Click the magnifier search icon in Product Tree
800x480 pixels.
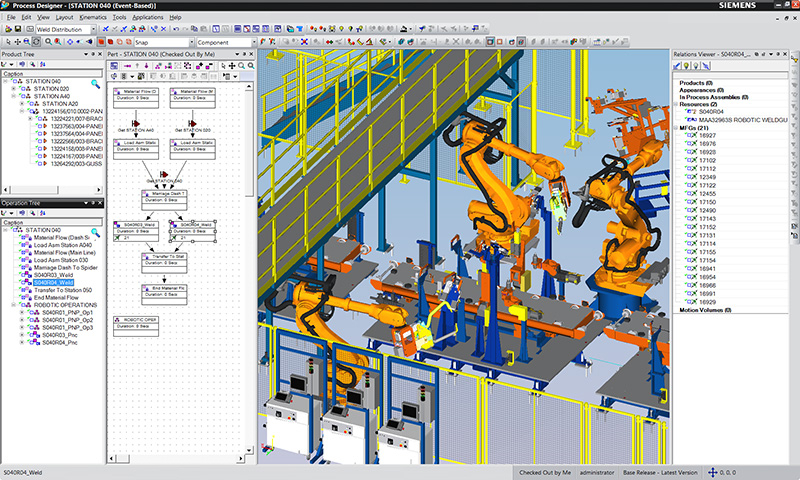(x=95, y=84)
